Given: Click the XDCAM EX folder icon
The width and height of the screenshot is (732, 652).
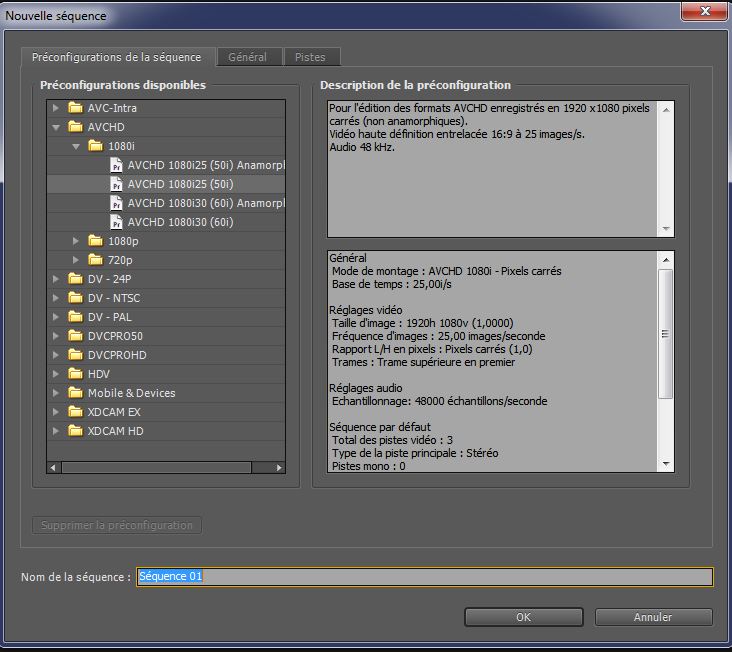Looking at the screenshot, I should tap(75, 412).
